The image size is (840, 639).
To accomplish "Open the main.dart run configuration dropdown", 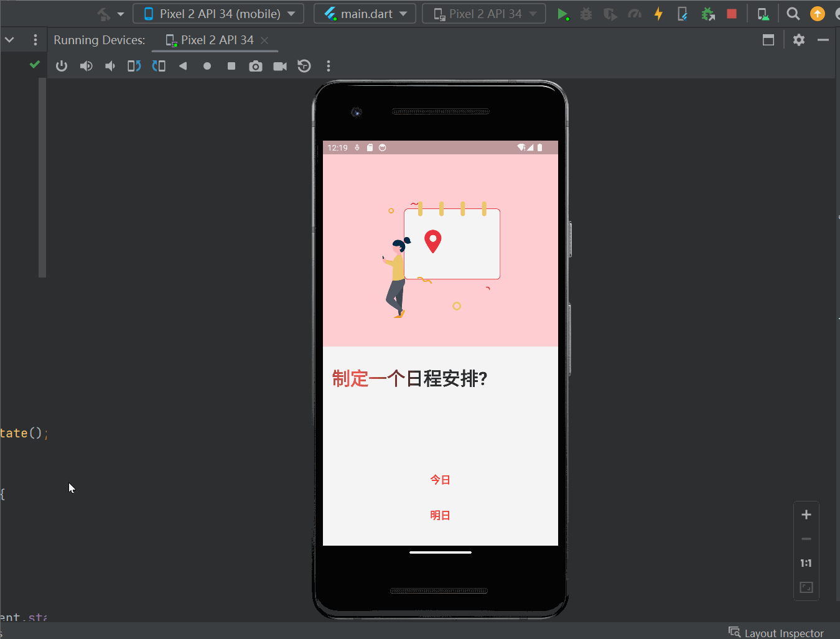I will [365, 13].
